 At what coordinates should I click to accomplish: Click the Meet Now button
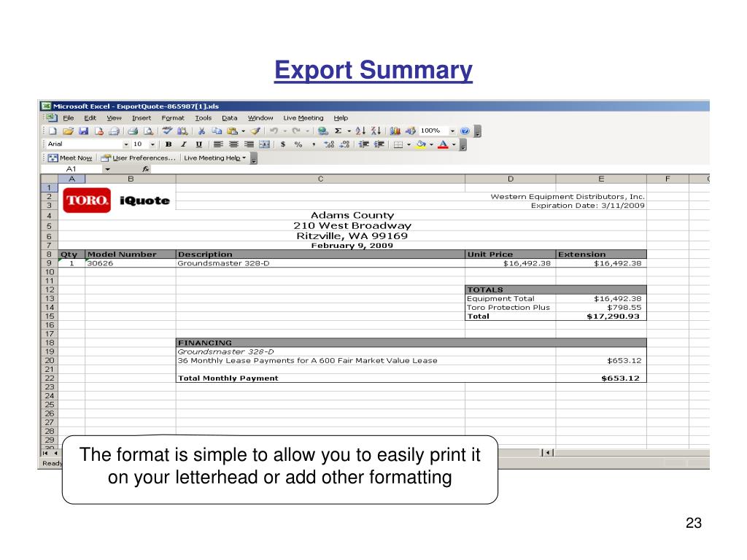71,158
